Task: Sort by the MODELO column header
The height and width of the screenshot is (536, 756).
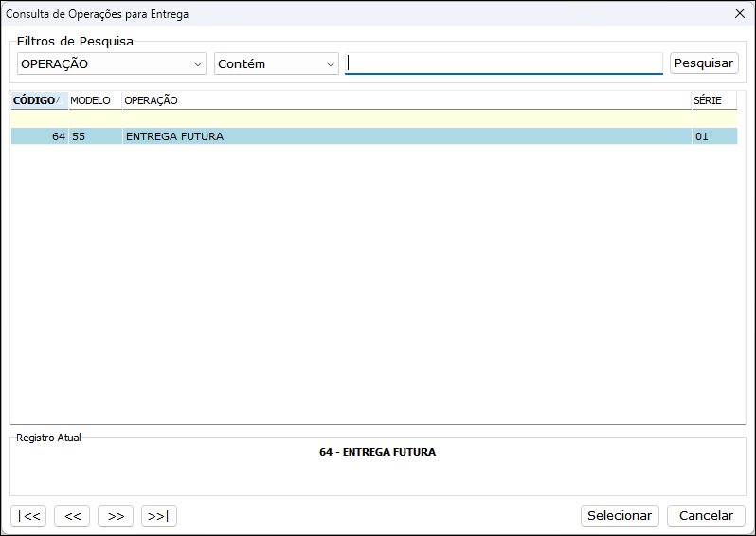Action: click(x=95, y=100)
